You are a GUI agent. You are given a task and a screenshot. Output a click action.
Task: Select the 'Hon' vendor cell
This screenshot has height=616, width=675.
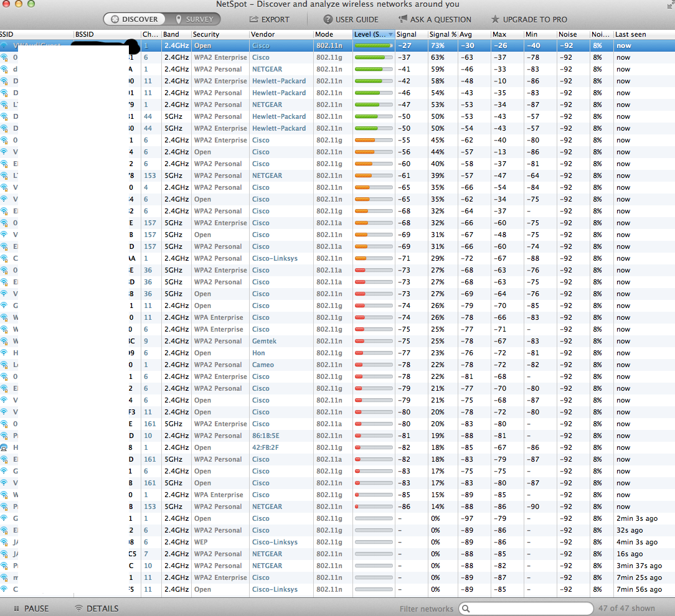[x=258, y=353]
